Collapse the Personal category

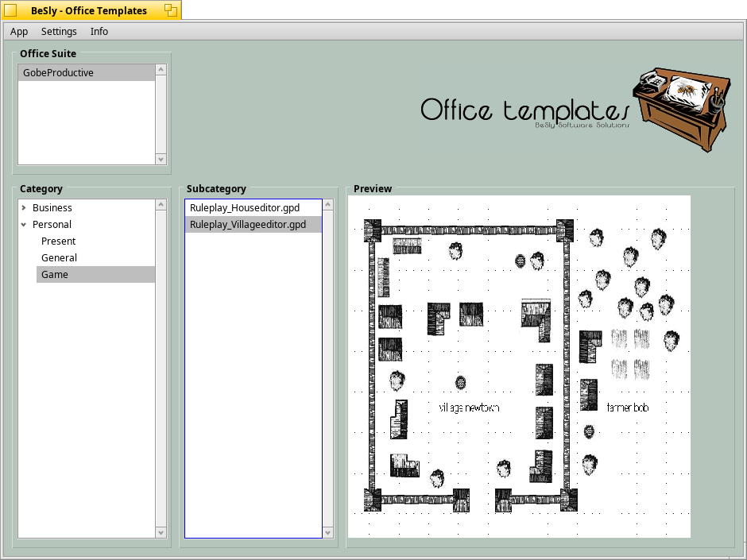(24, 225)
